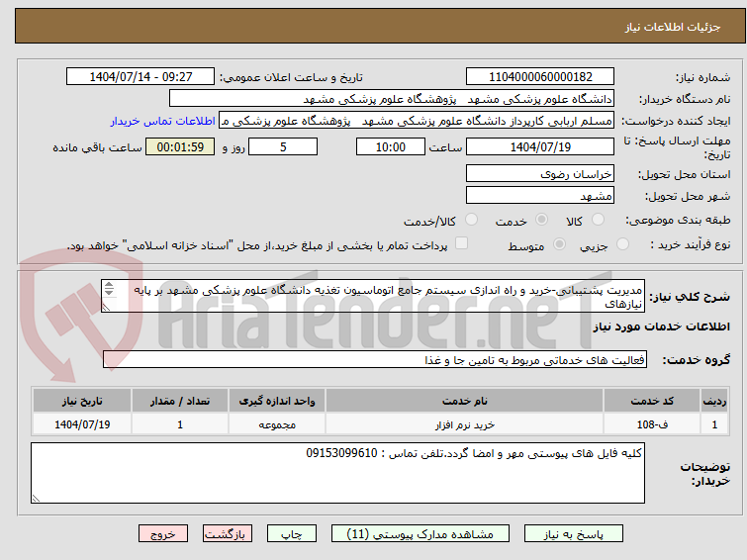
Task: Click the استان محل تحویل field خراسان رضوی
Action: click(x=540, y=173)
